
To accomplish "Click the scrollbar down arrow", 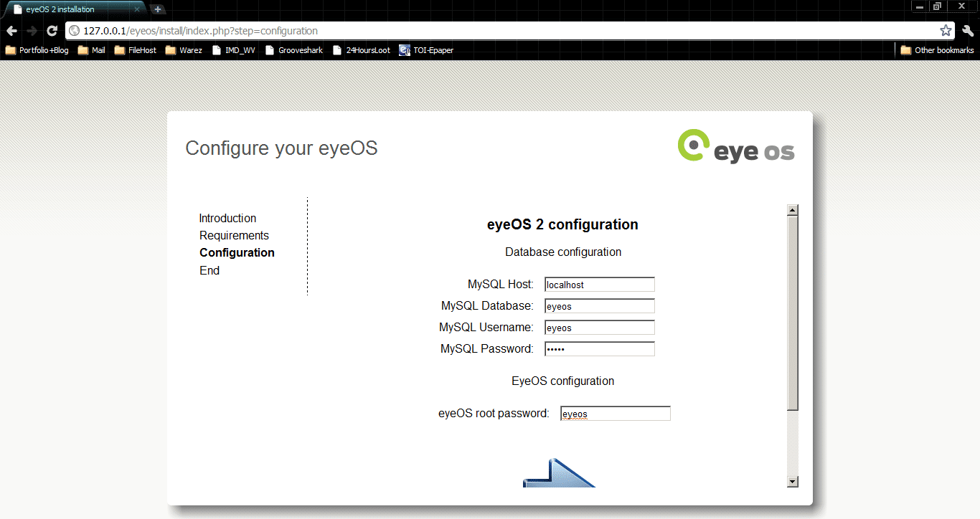I will (x=793, y=482).
